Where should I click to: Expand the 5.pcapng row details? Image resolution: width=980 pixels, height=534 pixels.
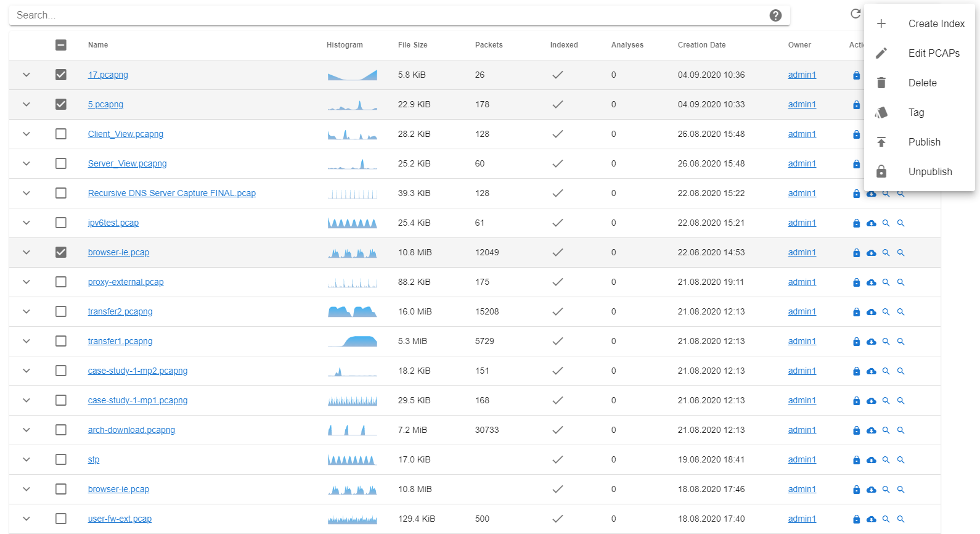point(27,104)
